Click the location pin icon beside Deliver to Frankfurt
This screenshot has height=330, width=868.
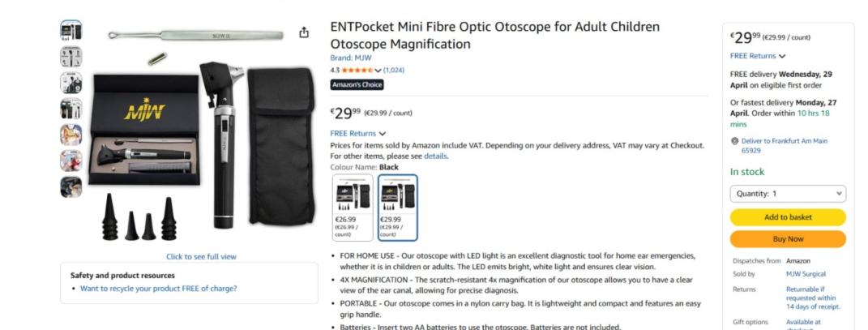click(734, 141)
